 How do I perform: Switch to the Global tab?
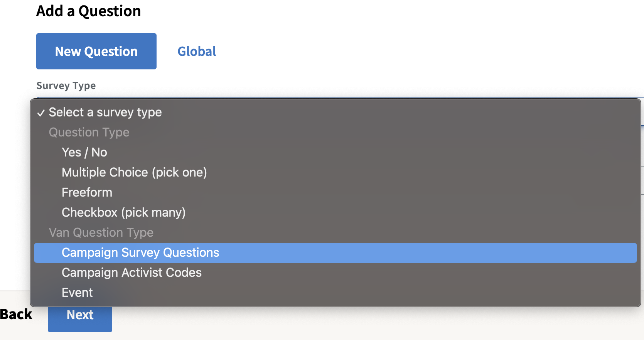pos(197,51)
